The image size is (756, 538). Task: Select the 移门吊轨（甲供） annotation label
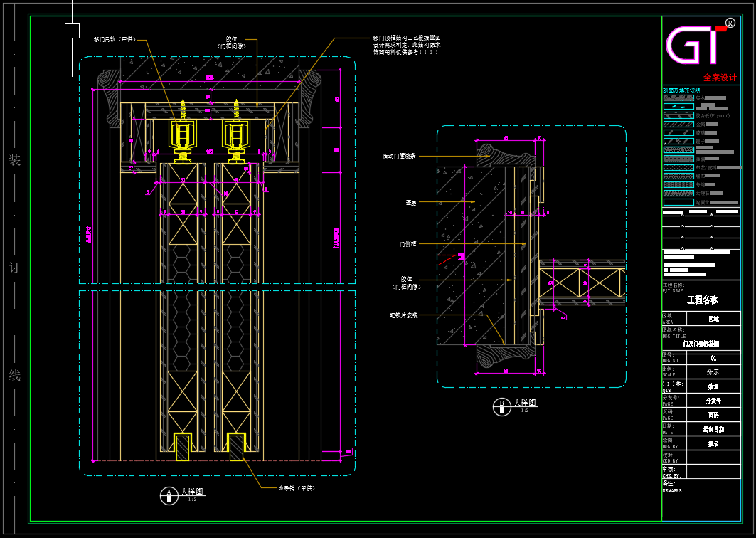[114, 39]
